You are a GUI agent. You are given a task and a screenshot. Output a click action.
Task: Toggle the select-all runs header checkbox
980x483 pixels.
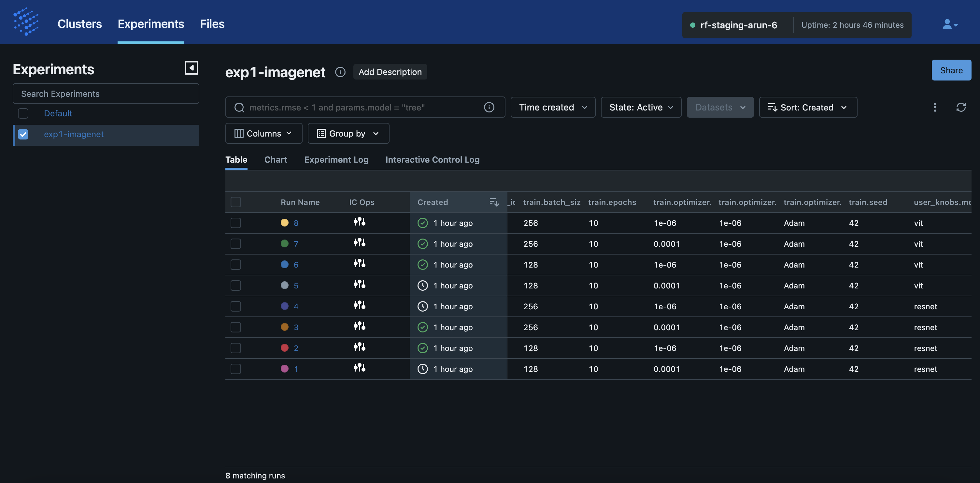(x=236, y=202)
